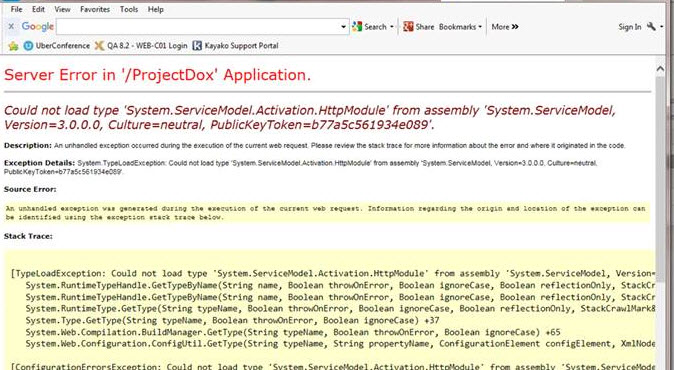
Task: Click the Google logo on the toolbar
Action: [x=37, y=27]
